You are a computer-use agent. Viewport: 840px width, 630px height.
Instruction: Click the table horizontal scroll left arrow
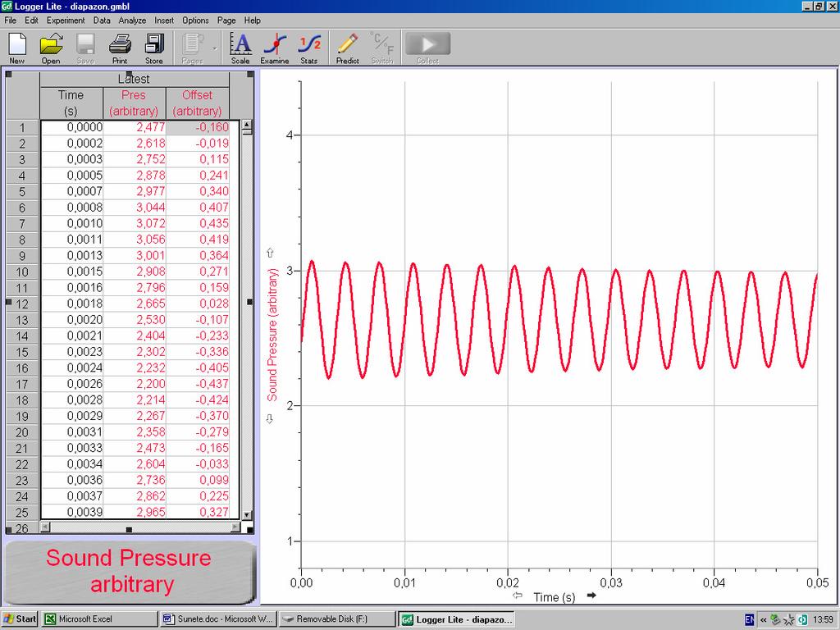[x=45, y=527]
